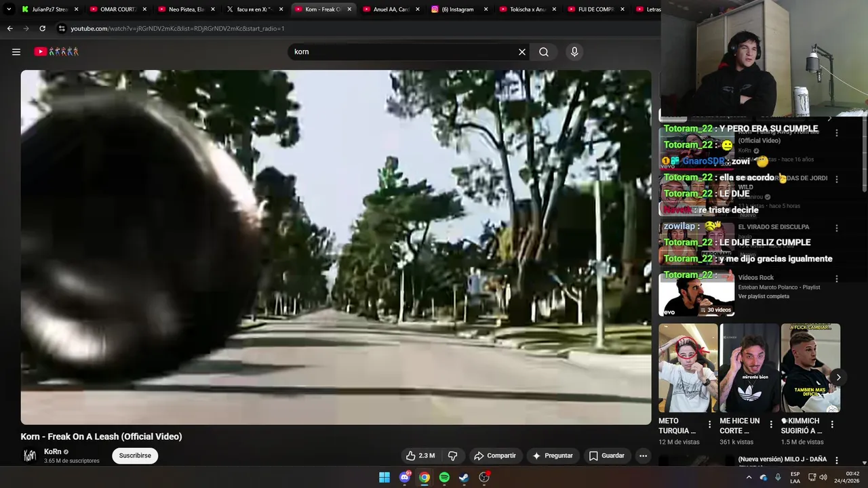This screenshot has height=488, width=868.
Task: Open KoRn channel avatar
Action: pos(30,455)
